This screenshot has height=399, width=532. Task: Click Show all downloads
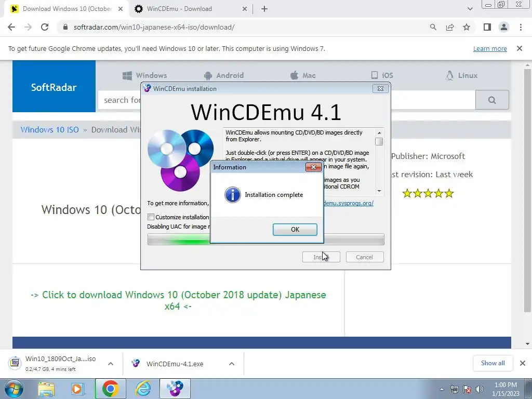click(x=493, y=363)
